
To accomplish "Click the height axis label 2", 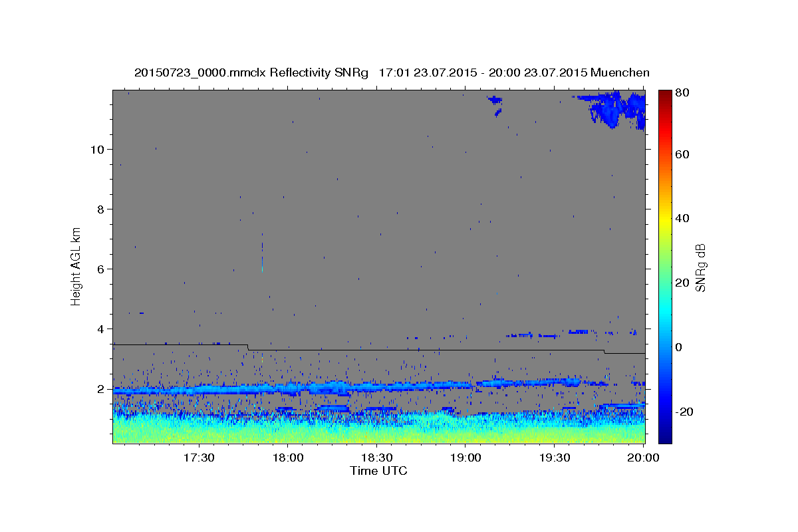I will (x=101, y=389).
